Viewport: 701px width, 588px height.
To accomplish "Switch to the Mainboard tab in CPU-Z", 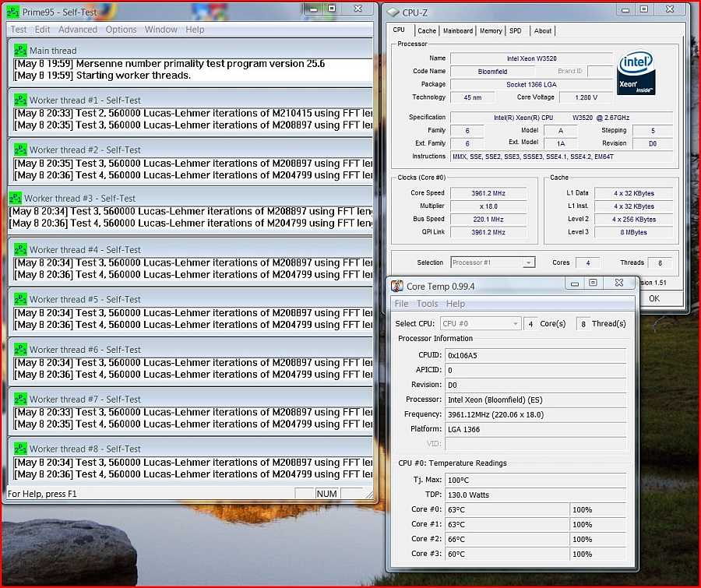I will [x=458, y=31].
